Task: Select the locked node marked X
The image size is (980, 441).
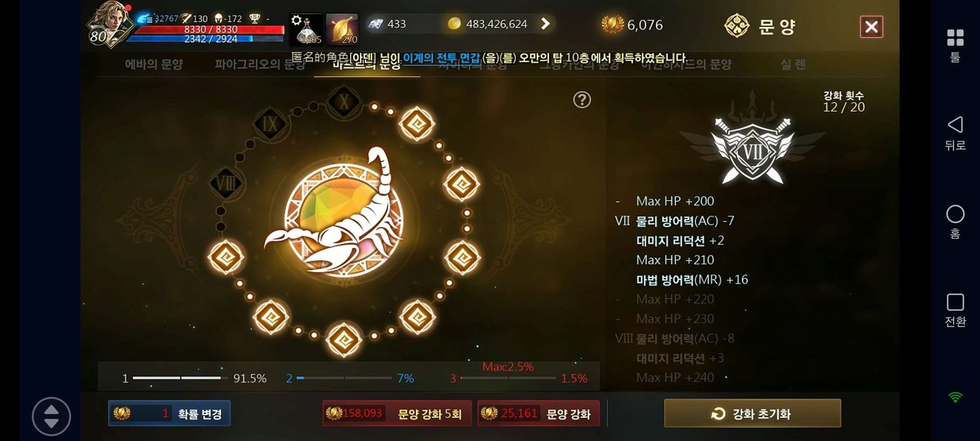Action: tap(344, 103)
